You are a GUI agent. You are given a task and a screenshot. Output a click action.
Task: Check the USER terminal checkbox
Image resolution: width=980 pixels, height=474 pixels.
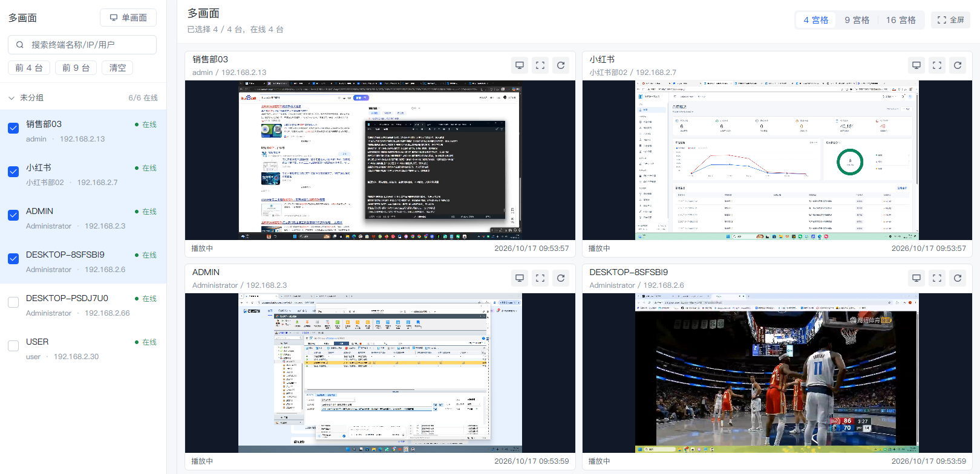point(13,346)
